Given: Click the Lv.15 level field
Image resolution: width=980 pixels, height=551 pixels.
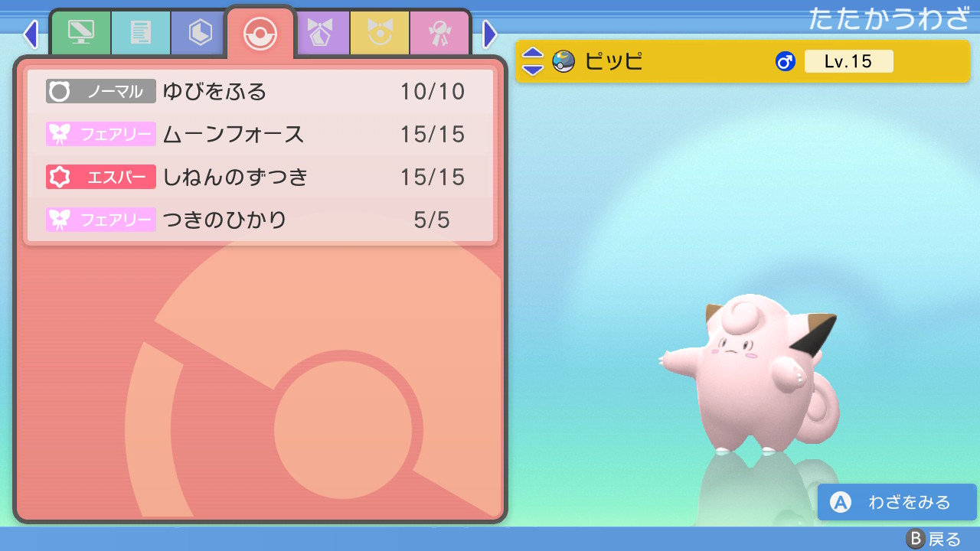Looking at the screenshot, I should point(848,61).
